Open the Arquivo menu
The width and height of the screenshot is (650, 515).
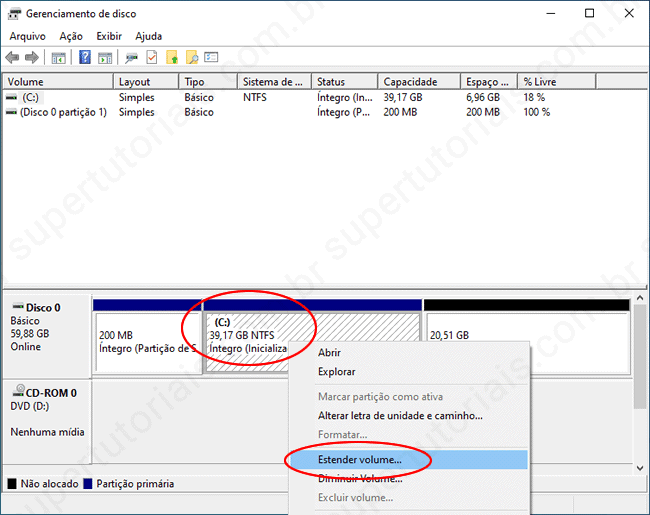[x=27, y=36]
